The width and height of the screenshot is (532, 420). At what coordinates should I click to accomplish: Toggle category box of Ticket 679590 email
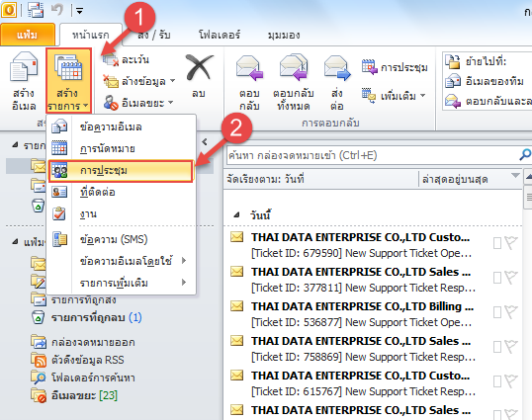tap(497, 243)
